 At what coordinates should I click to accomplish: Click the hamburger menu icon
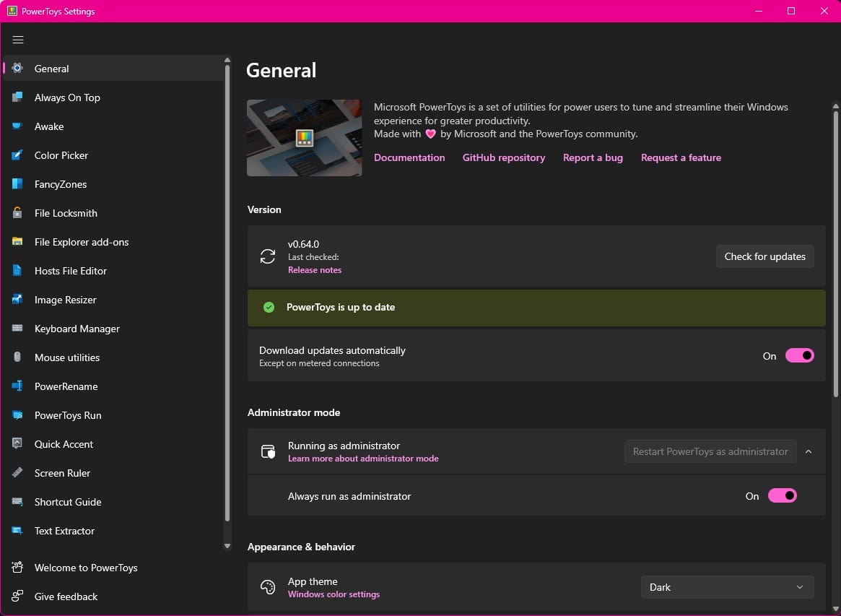(18, 40)
